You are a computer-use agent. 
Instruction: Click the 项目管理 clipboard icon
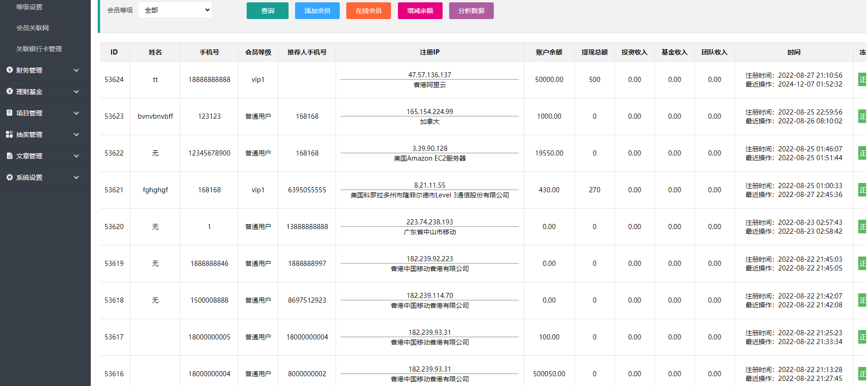click(9, 113)
